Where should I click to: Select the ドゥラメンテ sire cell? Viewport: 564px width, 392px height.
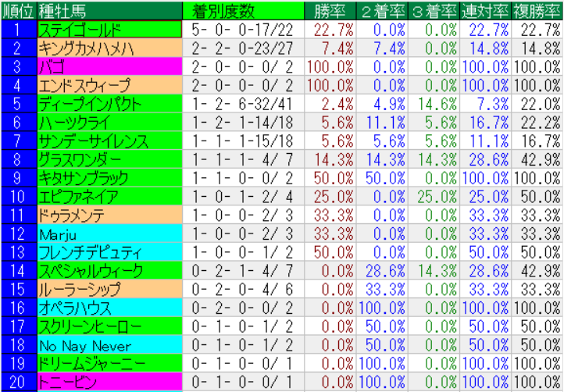109,215
